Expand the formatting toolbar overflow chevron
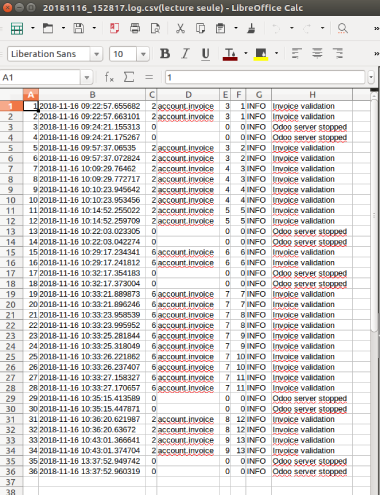Image resolution: width=380 pixels, height=495 pixels. [x=376, y=54]
